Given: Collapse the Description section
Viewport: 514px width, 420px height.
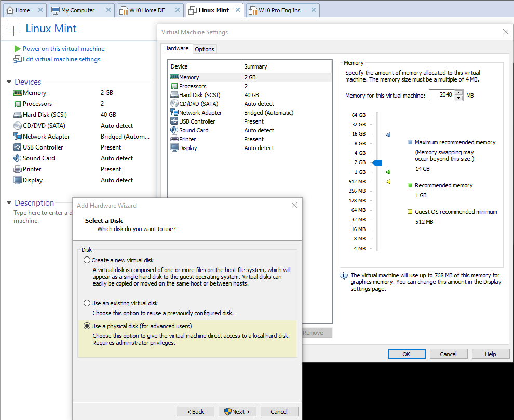Looking at the screenshot, I should pyautogui.click(x=9, y=202).
